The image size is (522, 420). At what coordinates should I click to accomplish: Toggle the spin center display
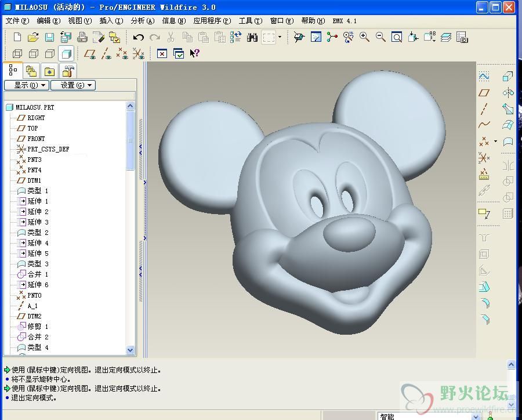pos(332,37)
